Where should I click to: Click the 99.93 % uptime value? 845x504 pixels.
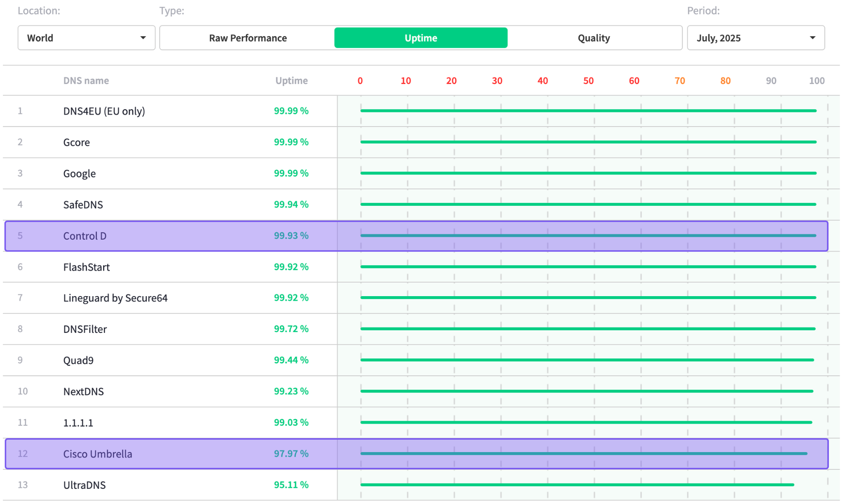tap(291, 236)
